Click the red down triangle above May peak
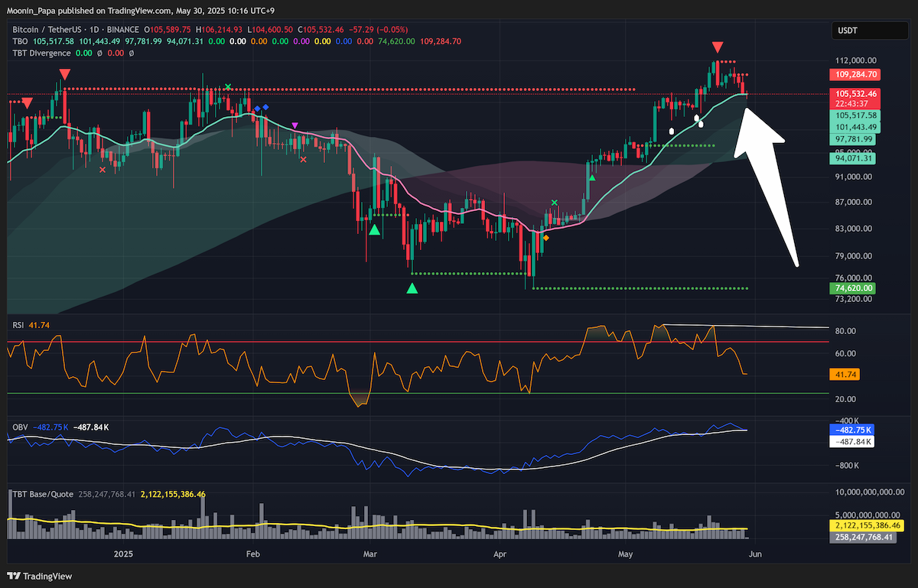The height and width of the screenshot is (588, 918). 717,47
